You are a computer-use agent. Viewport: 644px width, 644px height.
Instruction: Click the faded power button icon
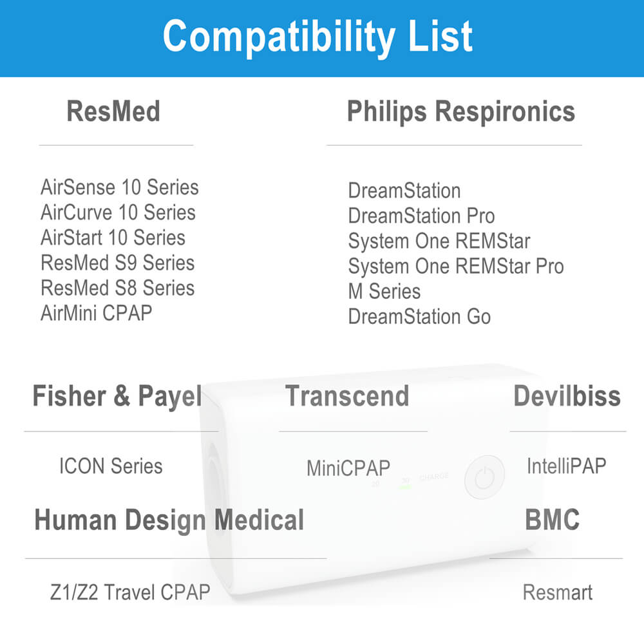[x=485, y=477]
